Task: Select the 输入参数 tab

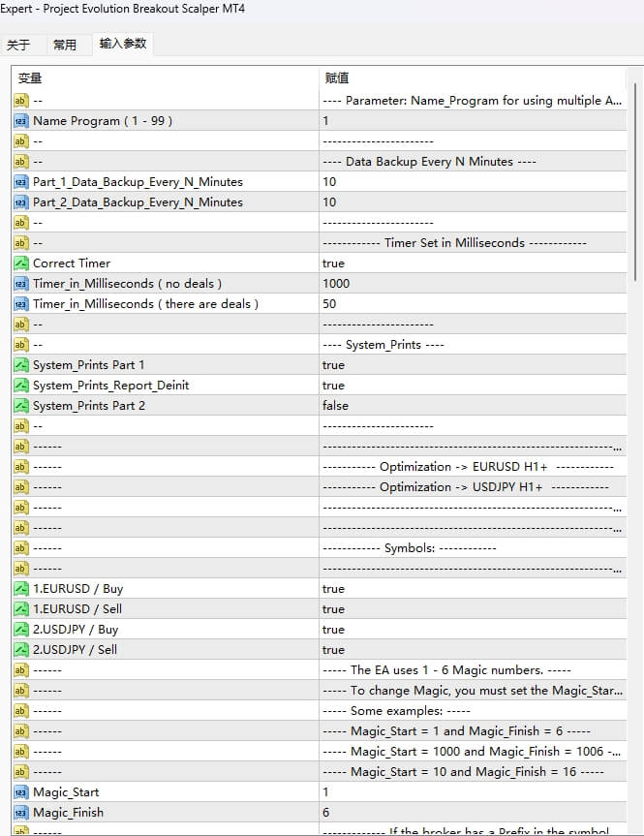Action: coord(122,44)
